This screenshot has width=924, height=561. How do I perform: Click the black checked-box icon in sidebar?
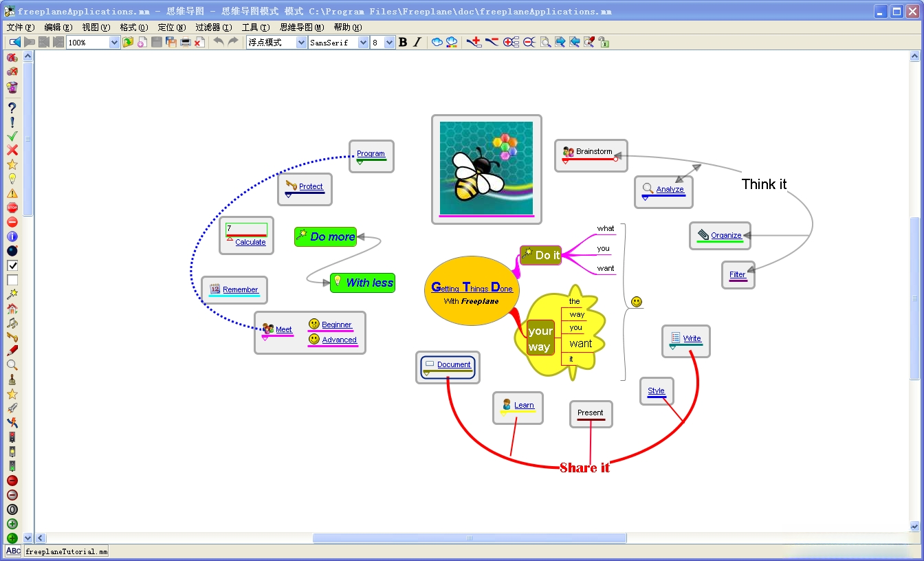12,265
